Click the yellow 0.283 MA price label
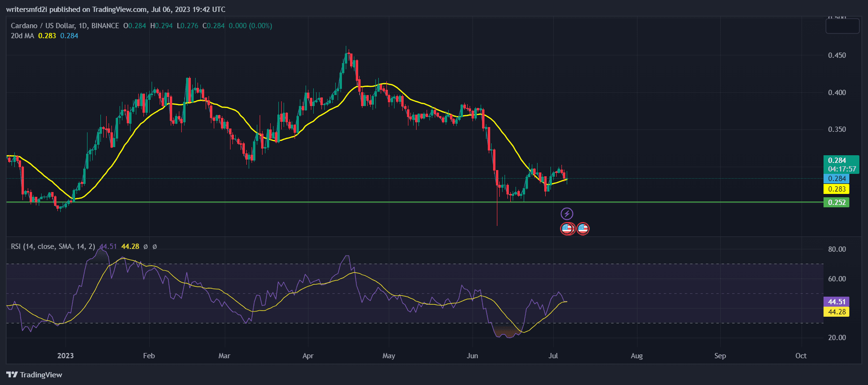Viewport: 868px width, 385px height. [836, 189]
